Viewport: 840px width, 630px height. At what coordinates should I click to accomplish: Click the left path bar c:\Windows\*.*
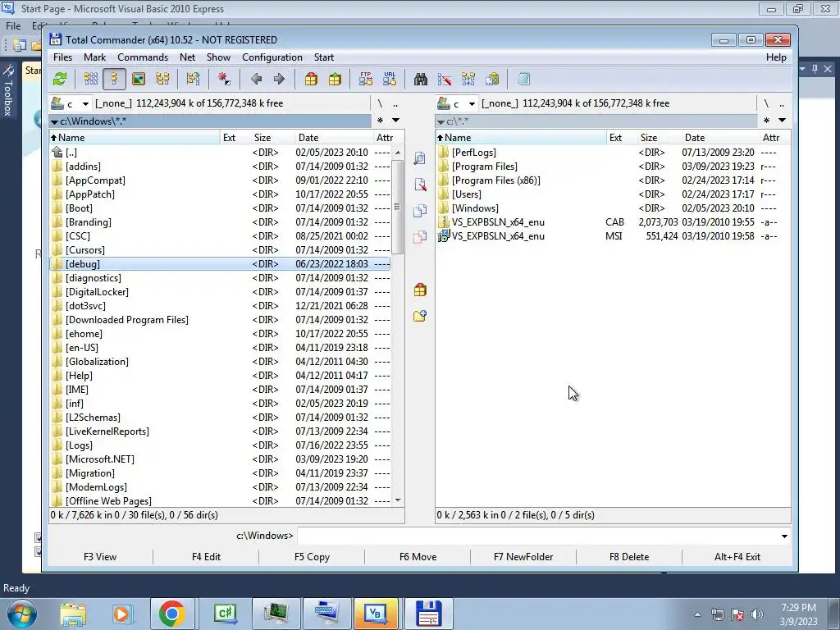210,121
